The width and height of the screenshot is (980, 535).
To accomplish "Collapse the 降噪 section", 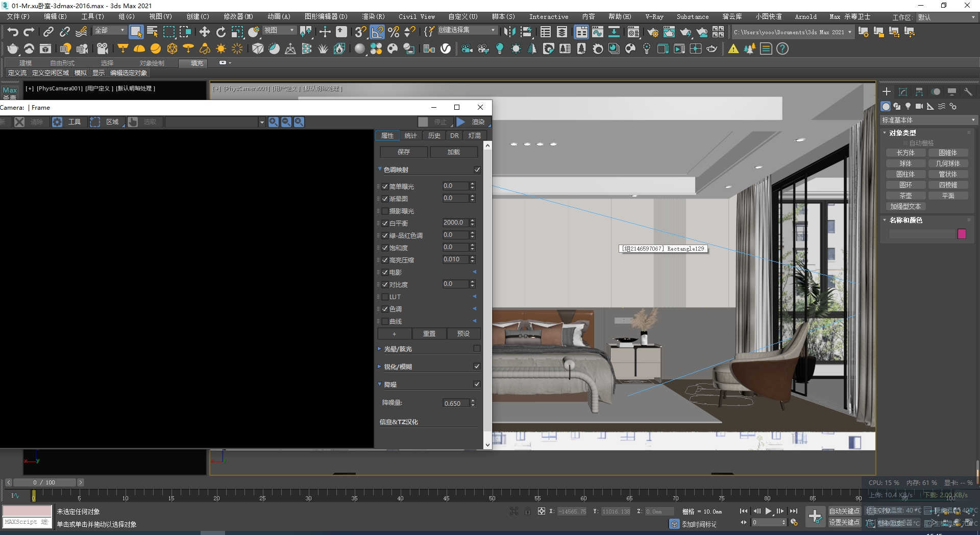I will [380, 384].
